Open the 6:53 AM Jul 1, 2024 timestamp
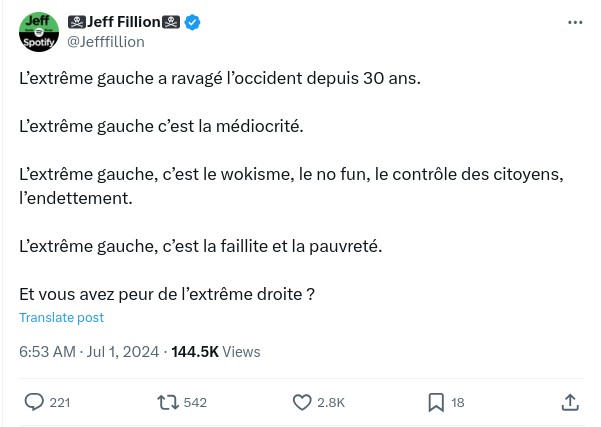Viewport: 601px width, 427px height. click(x=90, y=351)
